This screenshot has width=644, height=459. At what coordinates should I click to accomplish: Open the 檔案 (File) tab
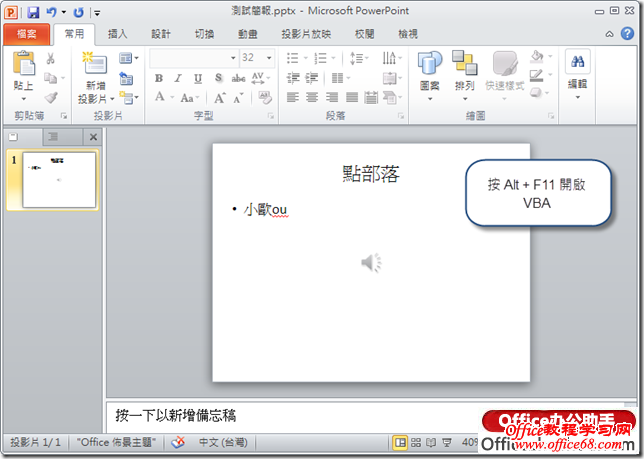pyautogui.click(x=27, y=34)
